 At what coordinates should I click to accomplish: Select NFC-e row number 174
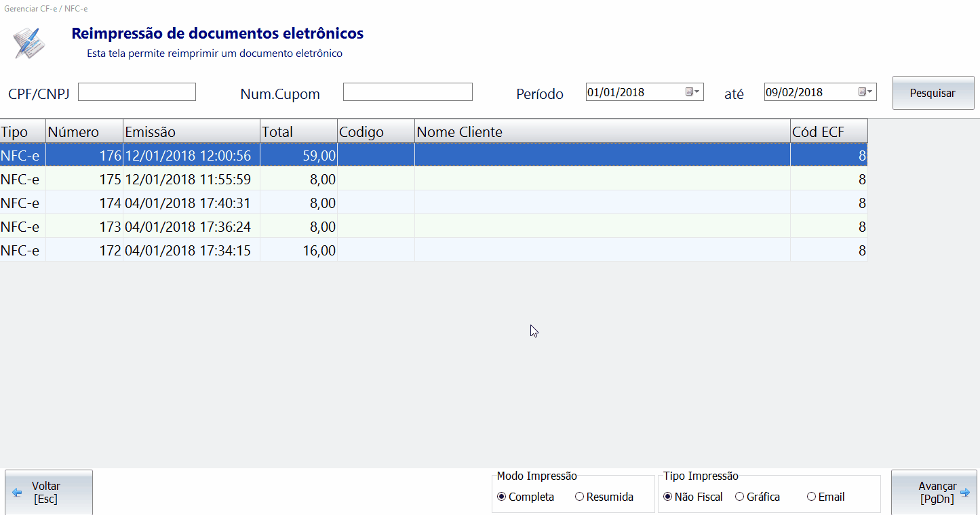(x=433, y=203)
